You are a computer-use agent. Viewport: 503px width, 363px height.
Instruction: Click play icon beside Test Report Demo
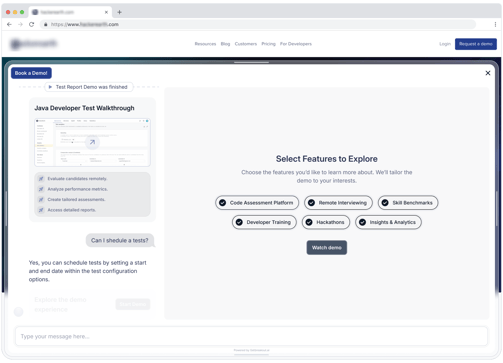click(50, 87)
